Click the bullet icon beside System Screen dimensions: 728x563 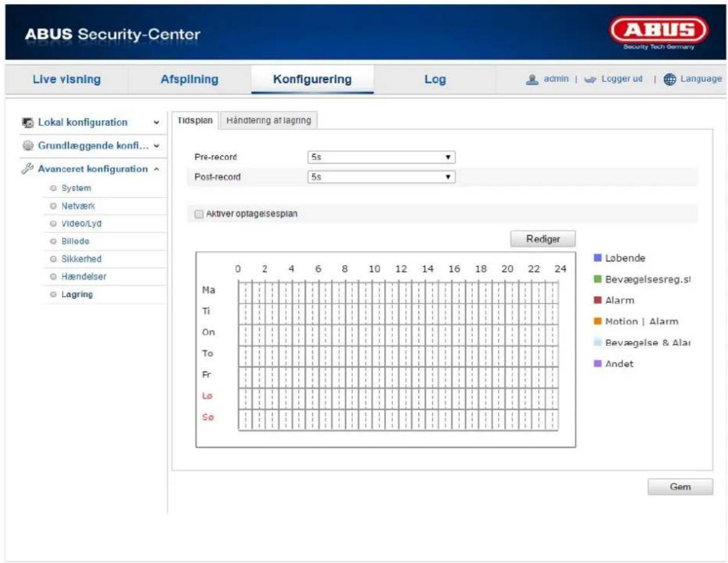point(53,188)
